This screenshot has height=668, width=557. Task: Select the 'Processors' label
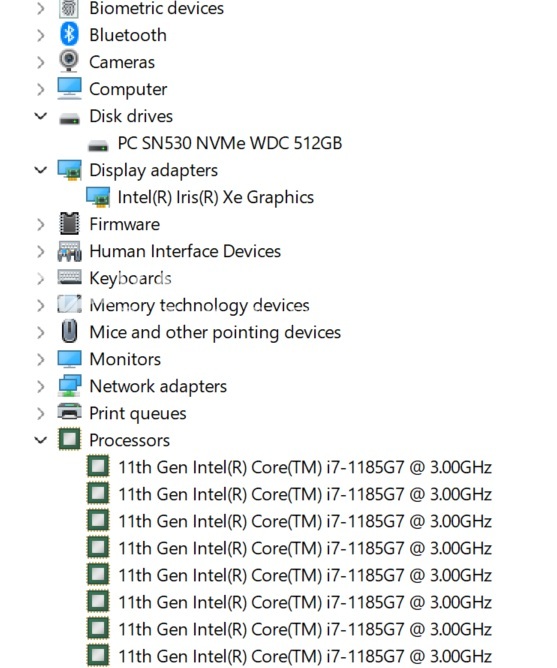[129, 440]
